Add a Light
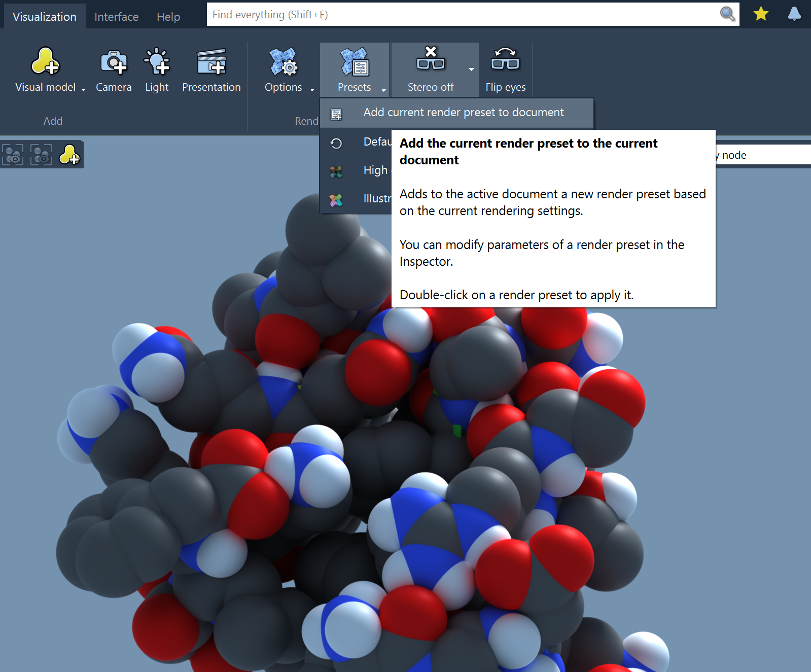Viewport: 811px width, 672px height. [x=157, y=70]
